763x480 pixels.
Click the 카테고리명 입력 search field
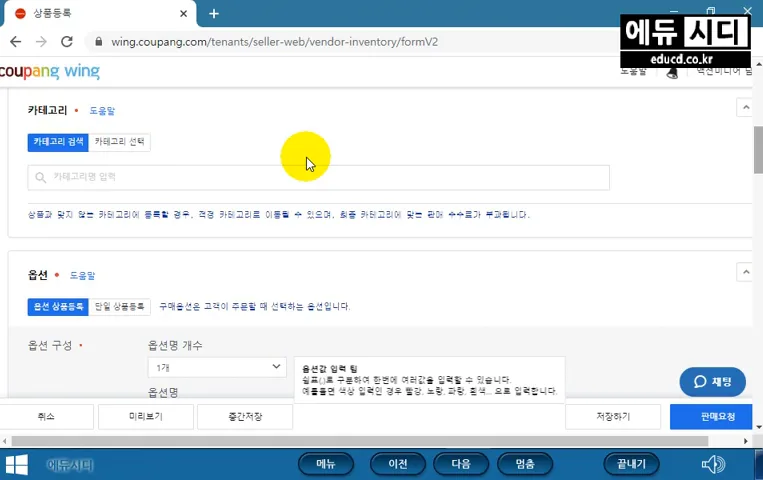(x=319, y=178)
